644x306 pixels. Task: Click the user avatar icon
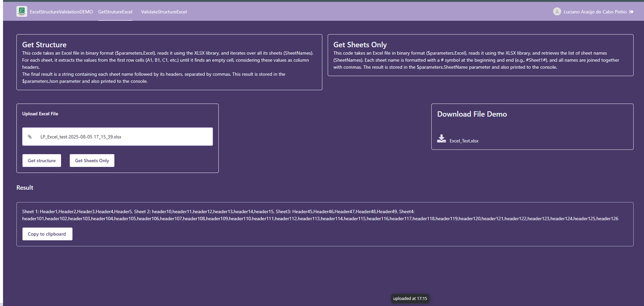(557, 12)
